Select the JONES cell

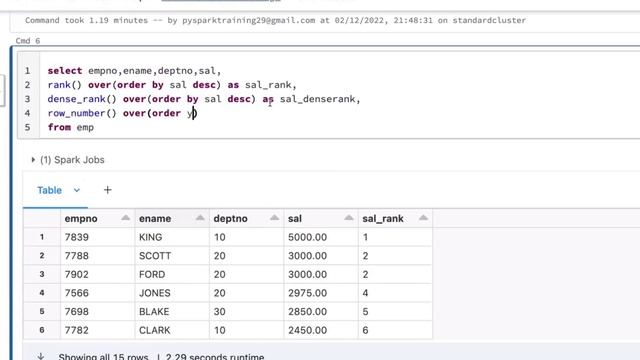pos(172,293)
